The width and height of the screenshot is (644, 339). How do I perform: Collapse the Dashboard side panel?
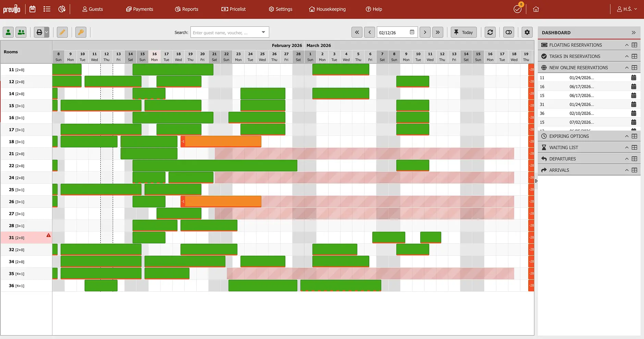[633, 33]
